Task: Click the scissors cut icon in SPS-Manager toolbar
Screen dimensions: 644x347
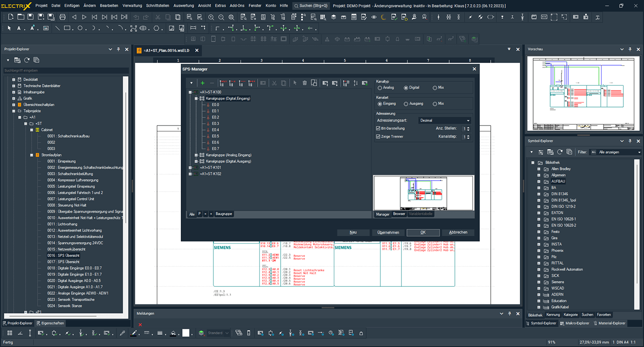Action: click(x=274, y=83)
